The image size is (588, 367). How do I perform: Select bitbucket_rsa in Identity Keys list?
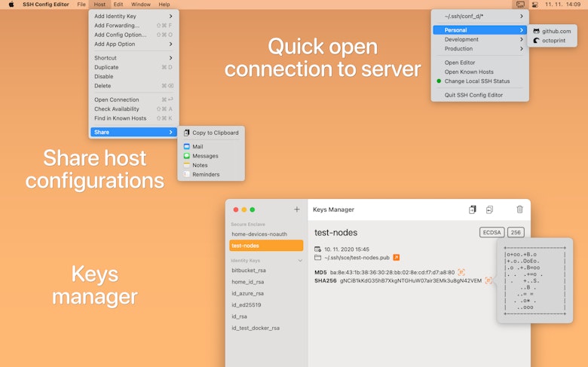pos(247,269)
